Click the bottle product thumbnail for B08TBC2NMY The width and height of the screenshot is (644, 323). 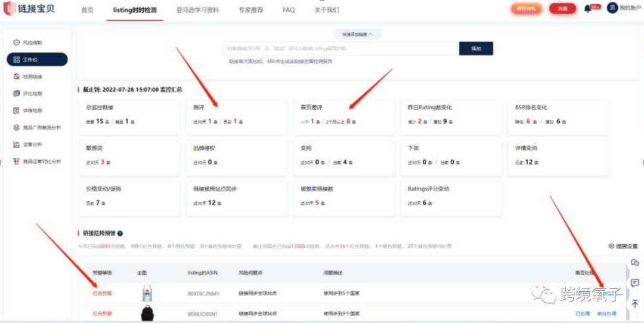(x=147, y=293)
